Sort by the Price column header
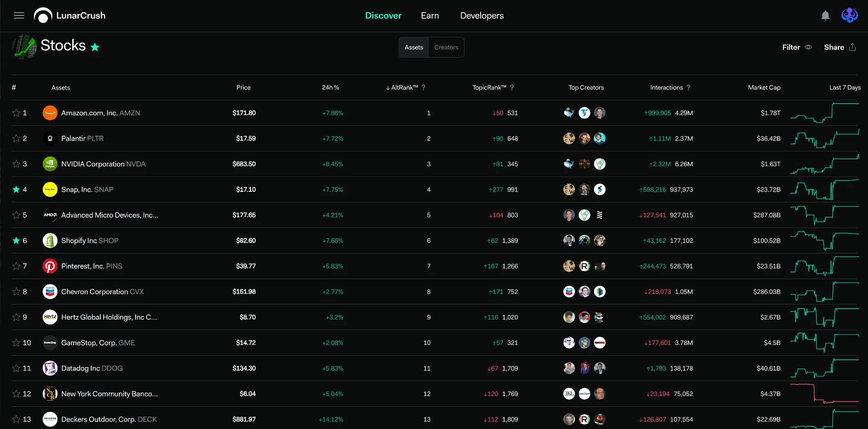Viewport: 868px width, 429px height. pos(243,88)
